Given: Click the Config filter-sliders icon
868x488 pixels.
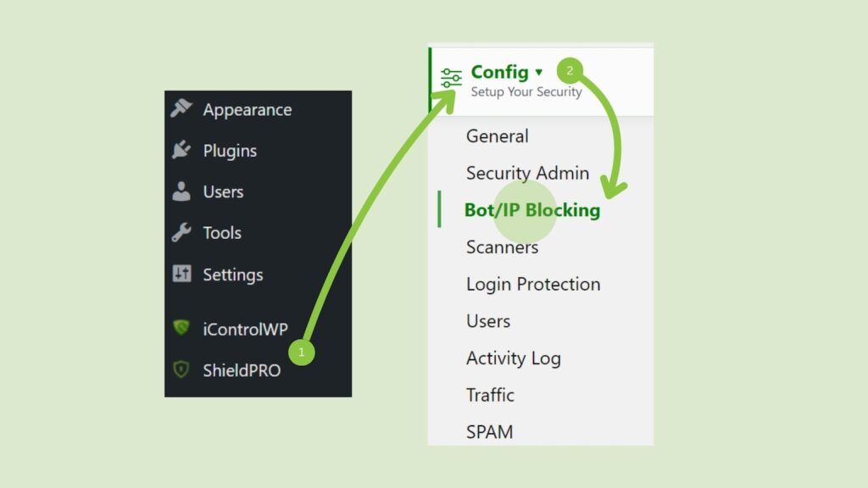Looking at the screenshot, I should 449,77.
